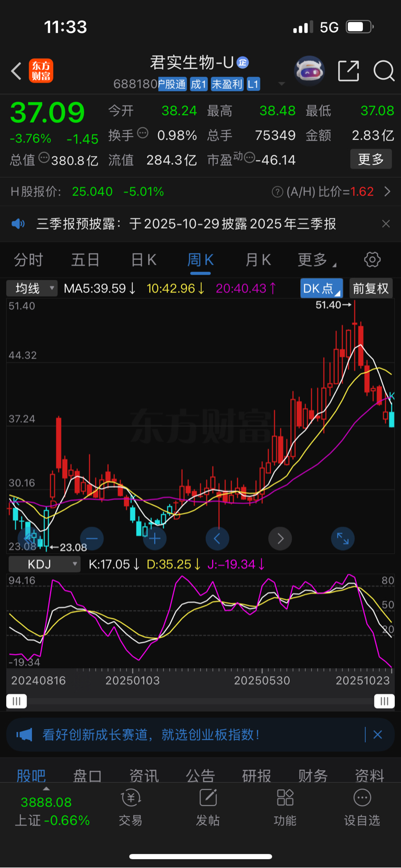
Task: Tap the J:-19.34 KDJ value
Action: pos(236,564)
